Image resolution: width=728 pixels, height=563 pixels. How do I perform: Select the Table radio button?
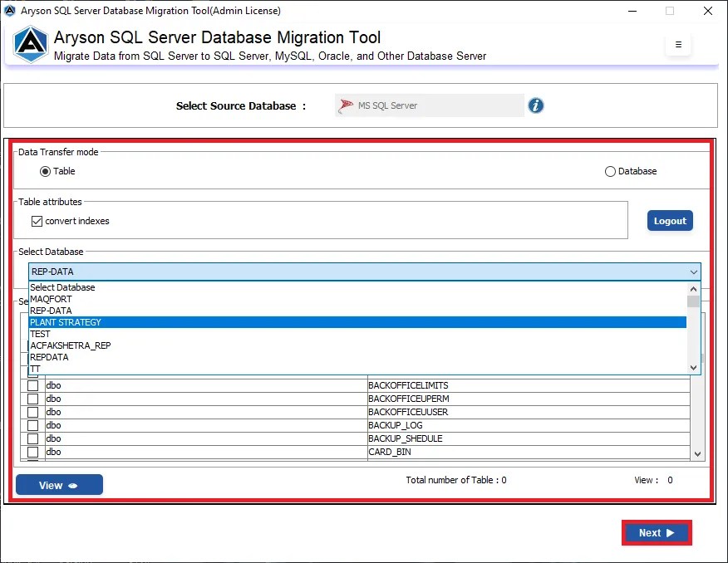(45, 172)
